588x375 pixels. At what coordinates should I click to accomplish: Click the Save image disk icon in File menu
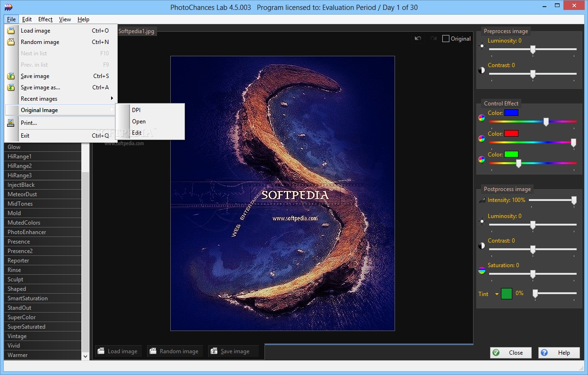(x=11, y=76)
